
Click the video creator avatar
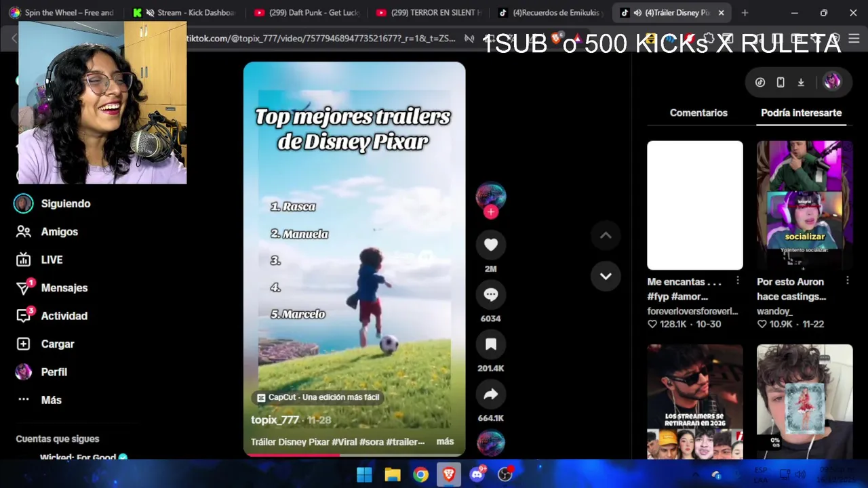click(x=491, y=196)
